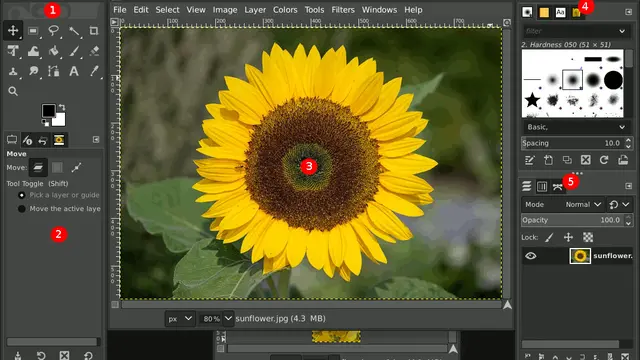Open the layer mode group switch dropdown
640x360 pixels.
[x=619, y=204]
